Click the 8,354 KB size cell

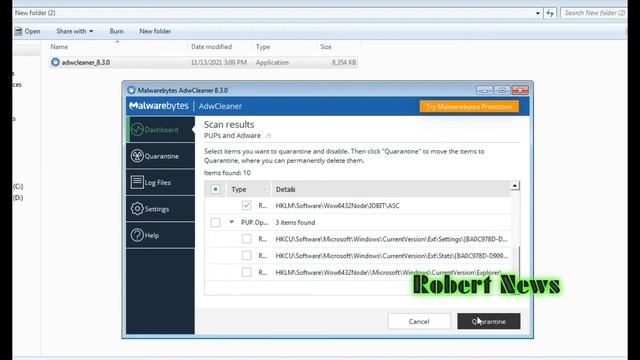coord(344,62)
